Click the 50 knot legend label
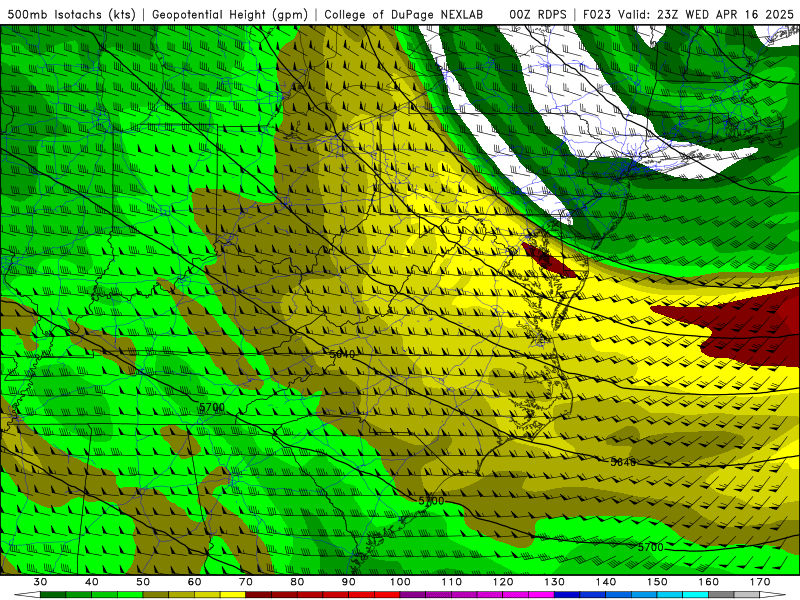This screenshot has width=800, height=600. pyautogui.click(x=143, y=582)
